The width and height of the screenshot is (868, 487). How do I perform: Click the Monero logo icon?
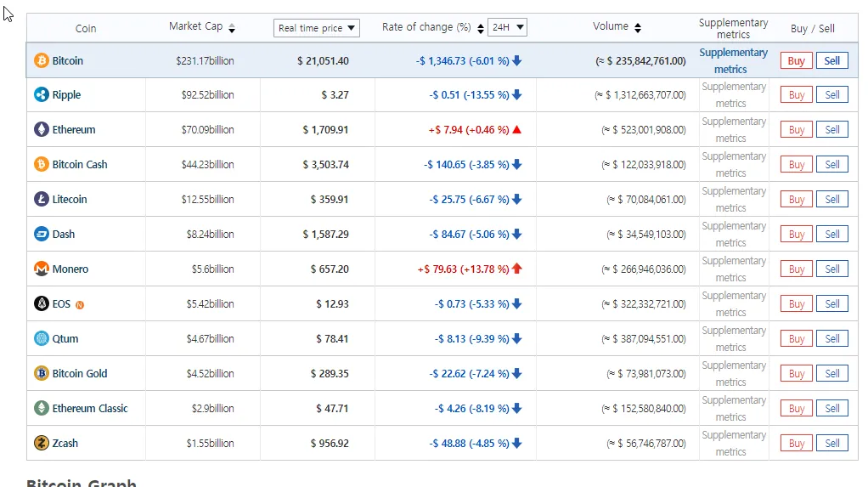42,269
